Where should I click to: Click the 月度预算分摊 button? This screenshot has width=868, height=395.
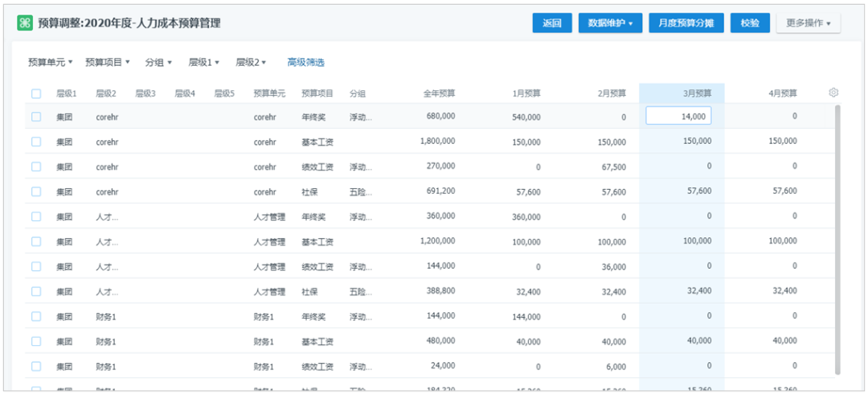pyautogui.click(x=686, y=23)
